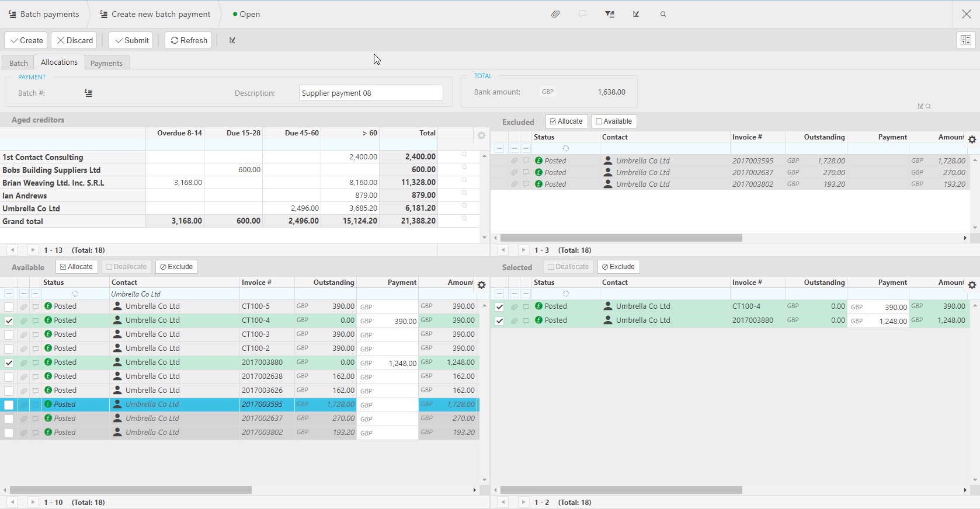This screenshot has height=509, width=980.
Task: Switch to the Batch tab
Action: (x=18, y=63)
